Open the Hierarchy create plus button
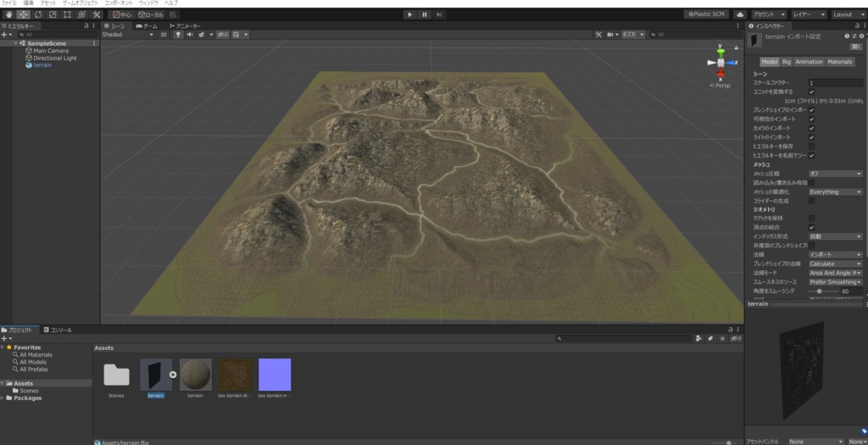Screen dimensions: 868x445 pos(4,34)
